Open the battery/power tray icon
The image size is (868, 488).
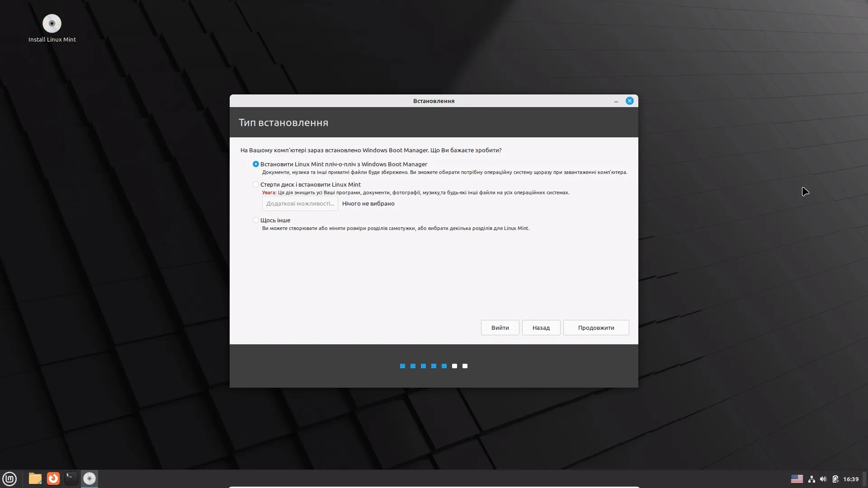[x=835, y=479]
